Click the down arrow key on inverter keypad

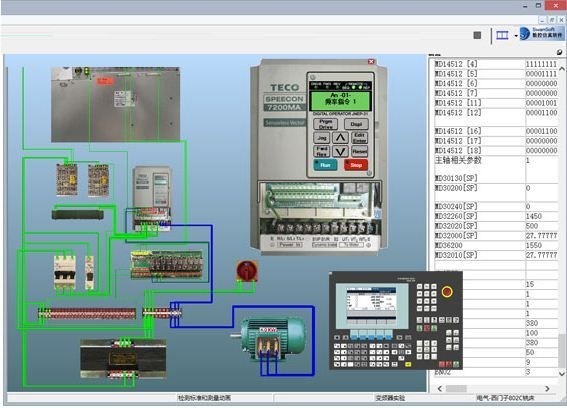pos(340,151)
